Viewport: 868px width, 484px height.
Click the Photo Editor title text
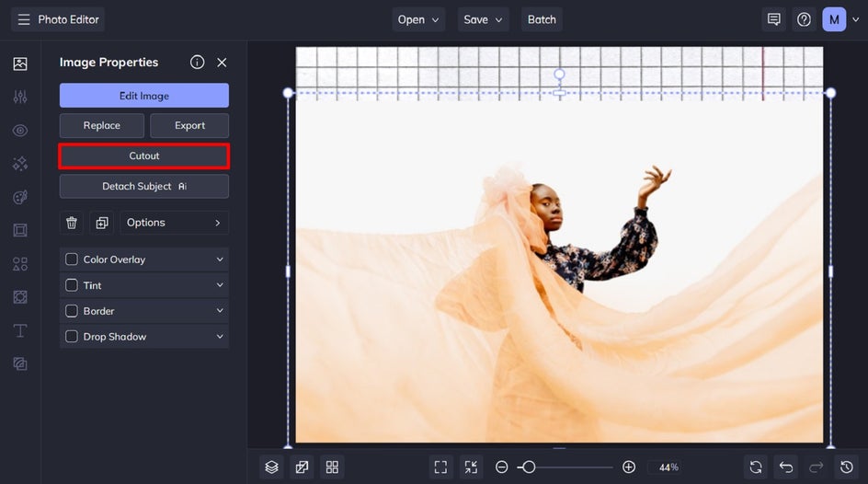pos(68,19)
